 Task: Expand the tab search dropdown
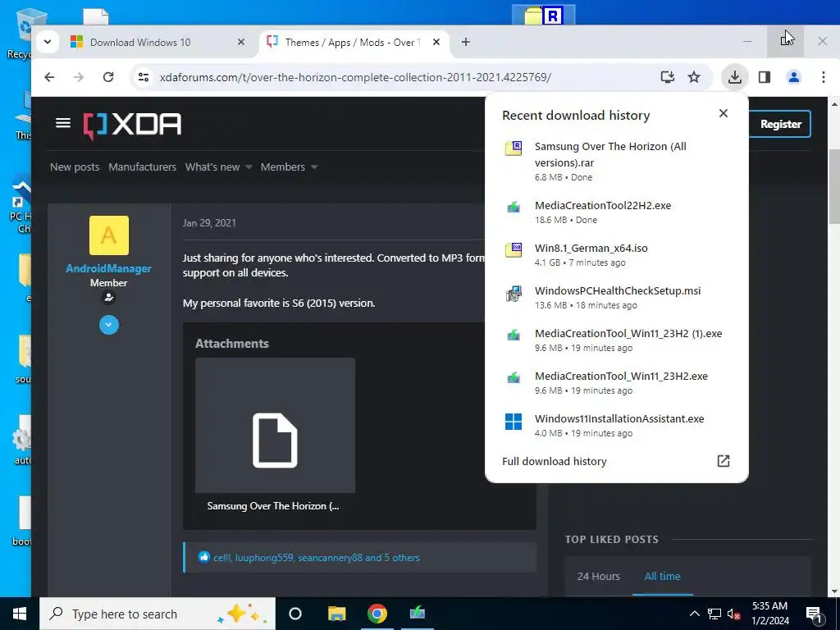[48, 42]
